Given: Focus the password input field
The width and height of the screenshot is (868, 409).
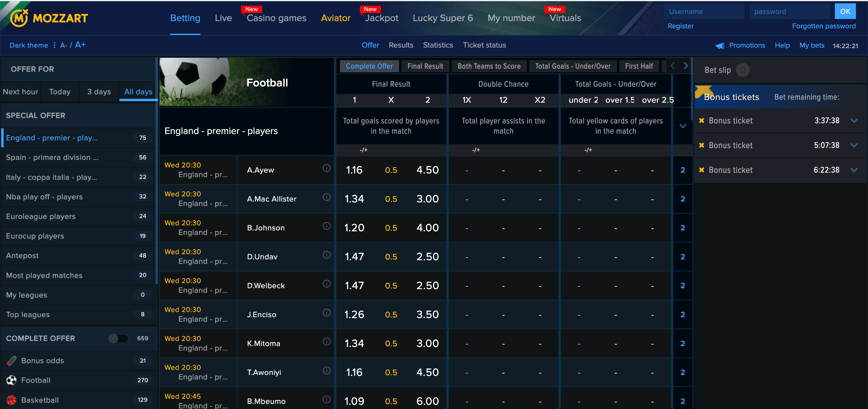Looking at the screenshot, I should pos(790,11).
